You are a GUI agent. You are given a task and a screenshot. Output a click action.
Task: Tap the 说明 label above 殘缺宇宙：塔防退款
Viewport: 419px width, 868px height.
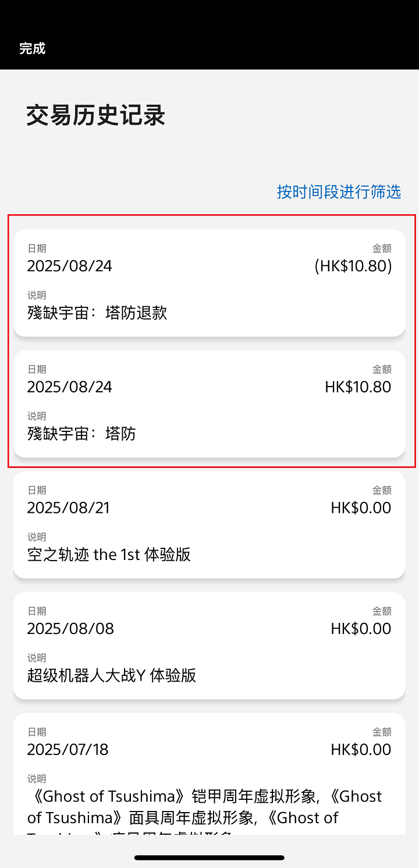(x=37, y=295)
